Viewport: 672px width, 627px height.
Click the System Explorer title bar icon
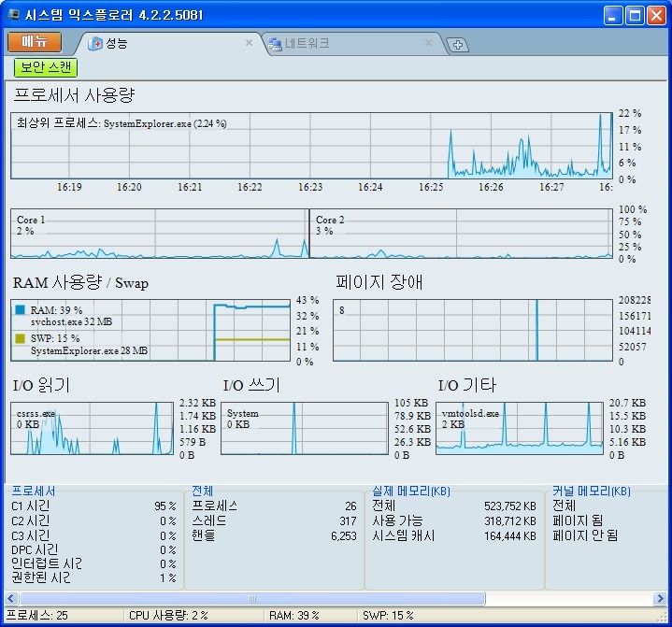click(x=13, y=15)
